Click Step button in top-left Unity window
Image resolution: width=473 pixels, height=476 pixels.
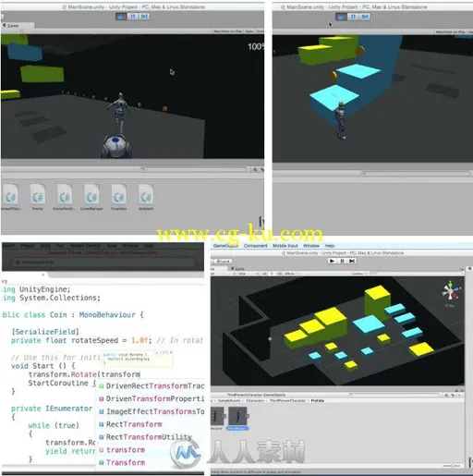coord(144,17)
